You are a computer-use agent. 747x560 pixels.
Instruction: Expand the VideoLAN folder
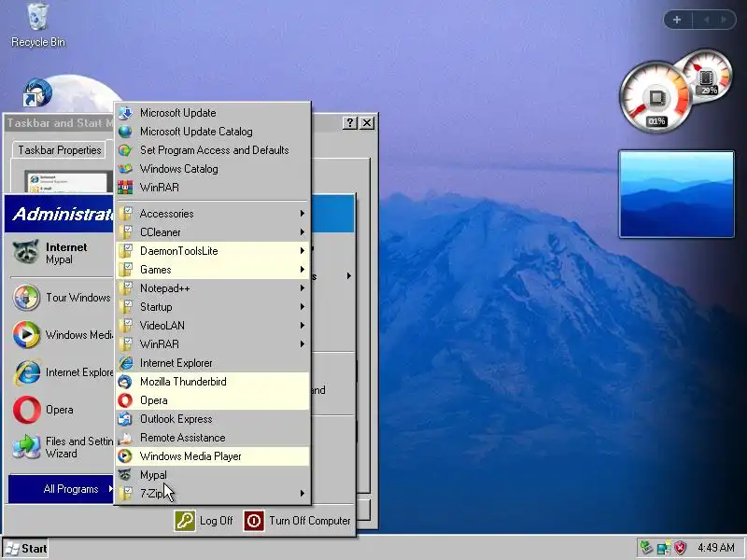pos(212,325)
